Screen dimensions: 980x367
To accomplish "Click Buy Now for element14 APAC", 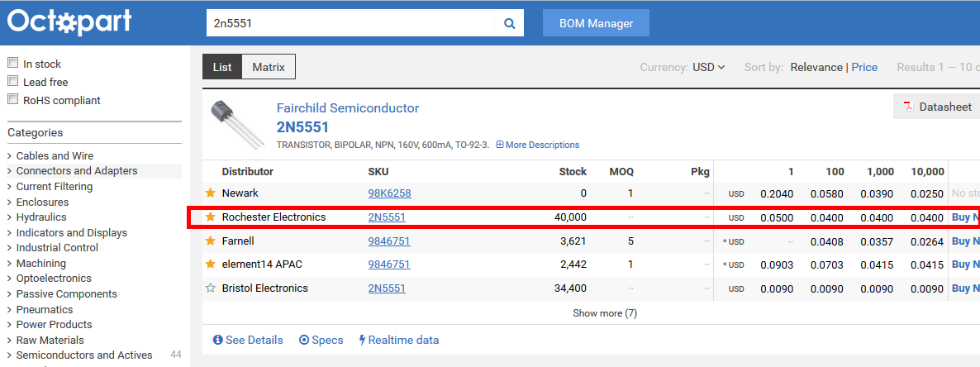I will coord(966,265).
